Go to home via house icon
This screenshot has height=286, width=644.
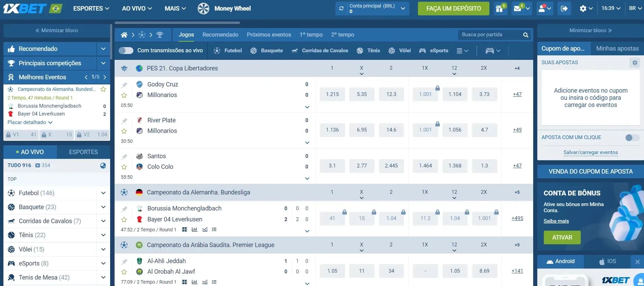coord(124,35)
